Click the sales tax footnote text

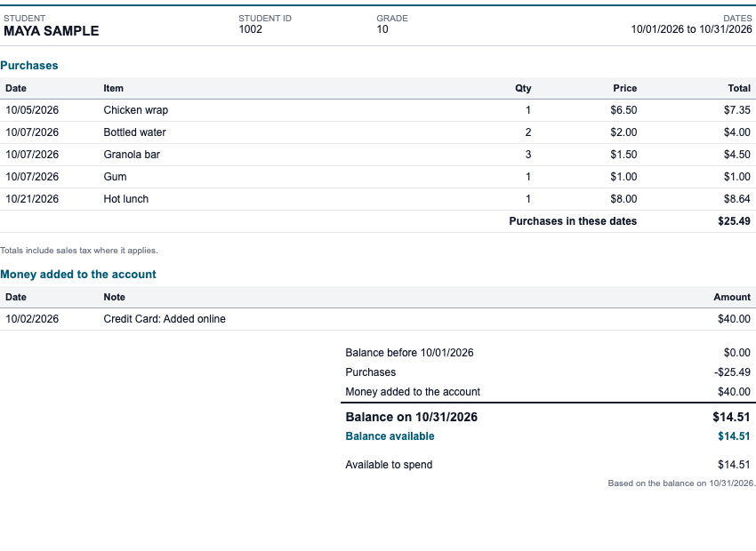tap(79, 251)
